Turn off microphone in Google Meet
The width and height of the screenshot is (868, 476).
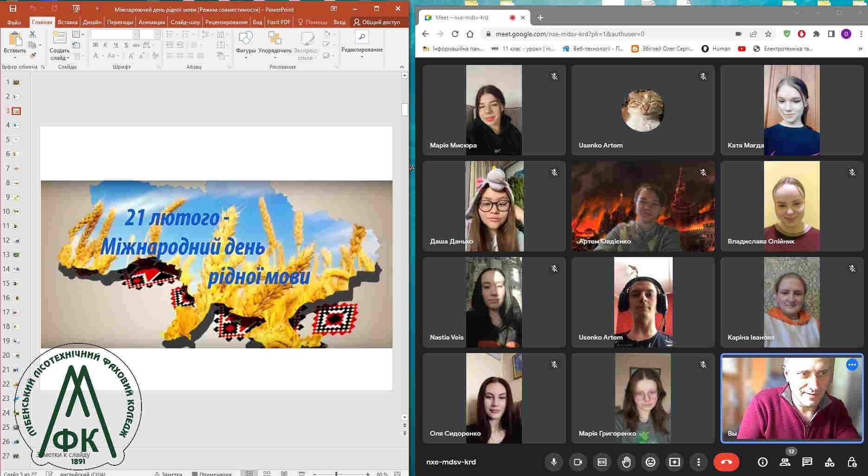click(553, 462)
